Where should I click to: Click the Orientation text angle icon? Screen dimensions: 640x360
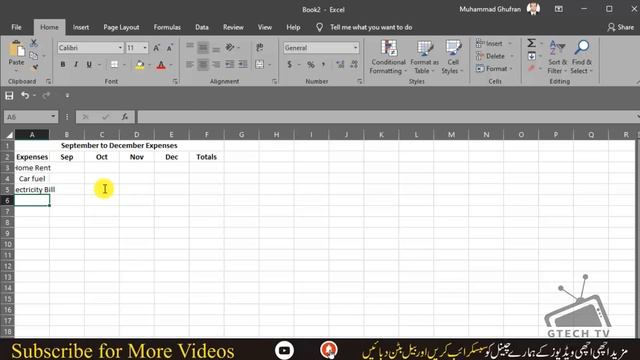[x=230, y=47]
